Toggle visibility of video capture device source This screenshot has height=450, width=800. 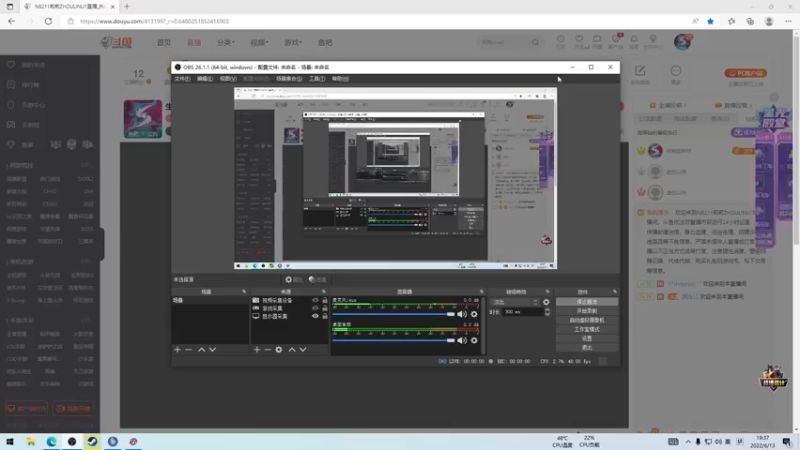[x=315, y=301]
